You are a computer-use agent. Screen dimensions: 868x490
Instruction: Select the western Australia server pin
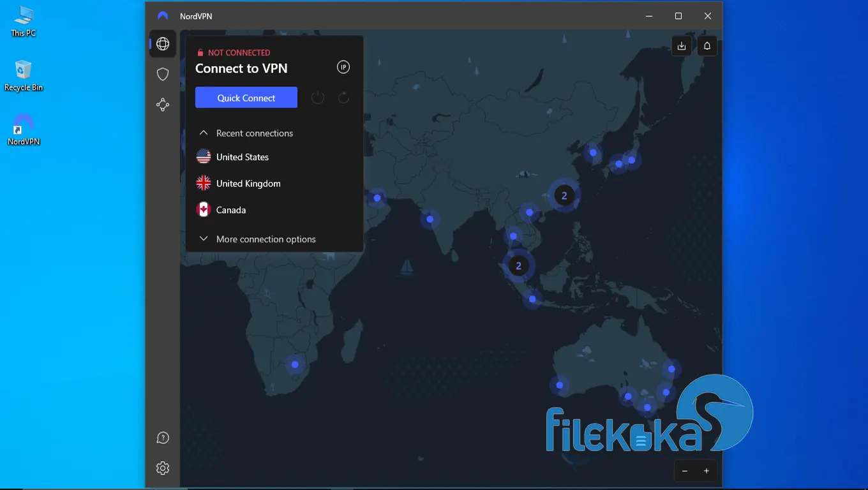(x=560, y=385)
